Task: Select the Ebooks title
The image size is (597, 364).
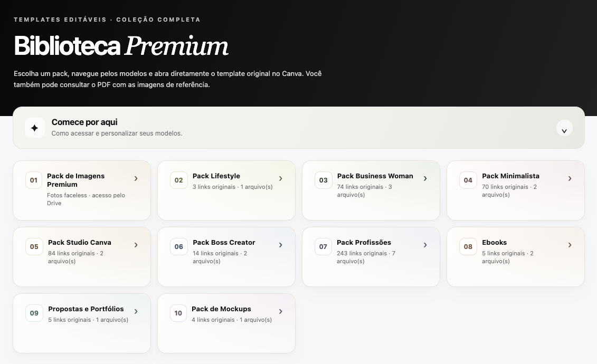Action: click(x=494, y=243)
